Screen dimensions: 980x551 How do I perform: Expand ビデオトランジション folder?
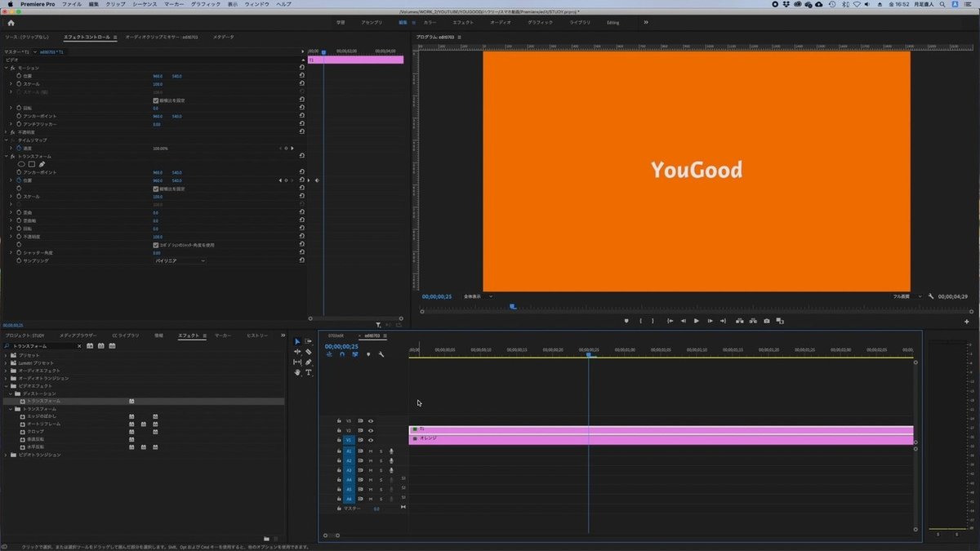[x=6, y=455]
